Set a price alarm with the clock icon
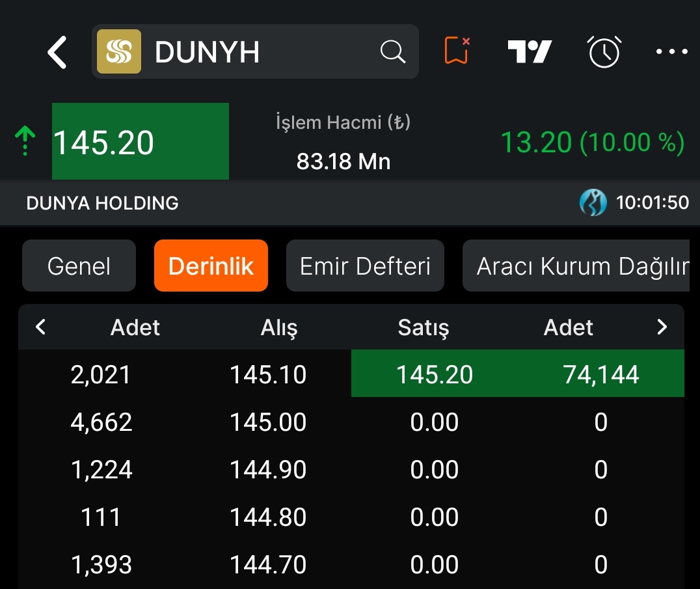Image resolution: width=700 pixels, height=589 pixels. coord(604,52)
